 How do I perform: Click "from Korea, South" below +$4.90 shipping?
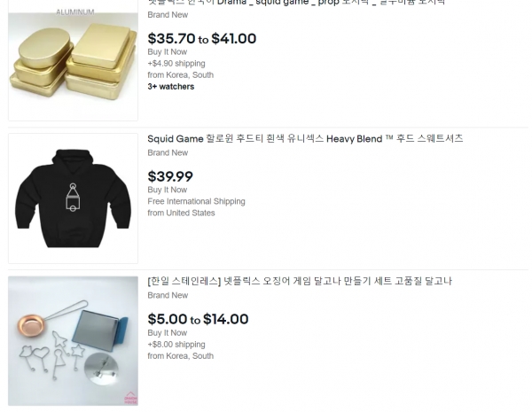pos(180,75)
